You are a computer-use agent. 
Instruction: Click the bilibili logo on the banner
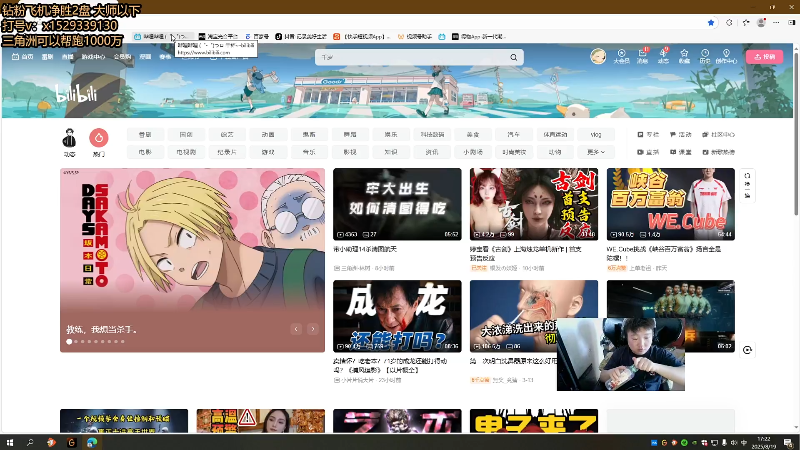point(76,93)
